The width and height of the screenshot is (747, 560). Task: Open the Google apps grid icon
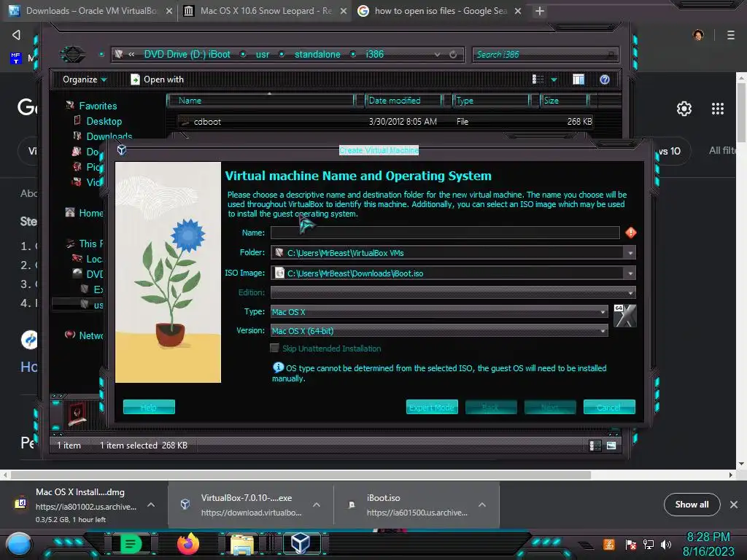point(718,109)
